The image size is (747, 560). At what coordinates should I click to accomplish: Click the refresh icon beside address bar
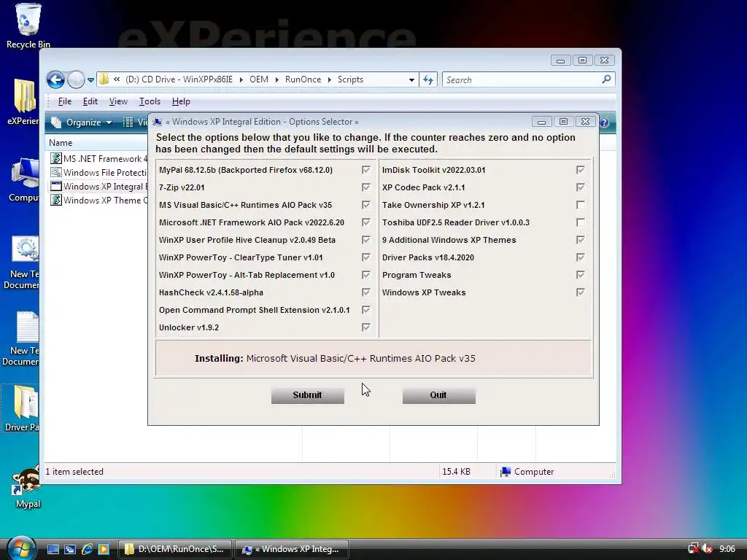point(427,80)
